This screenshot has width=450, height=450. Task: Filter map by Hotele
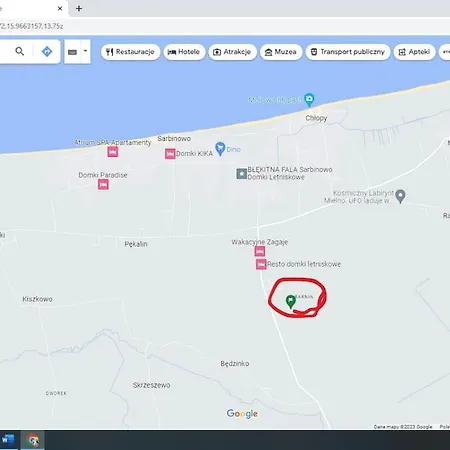[x=184, y=52]
